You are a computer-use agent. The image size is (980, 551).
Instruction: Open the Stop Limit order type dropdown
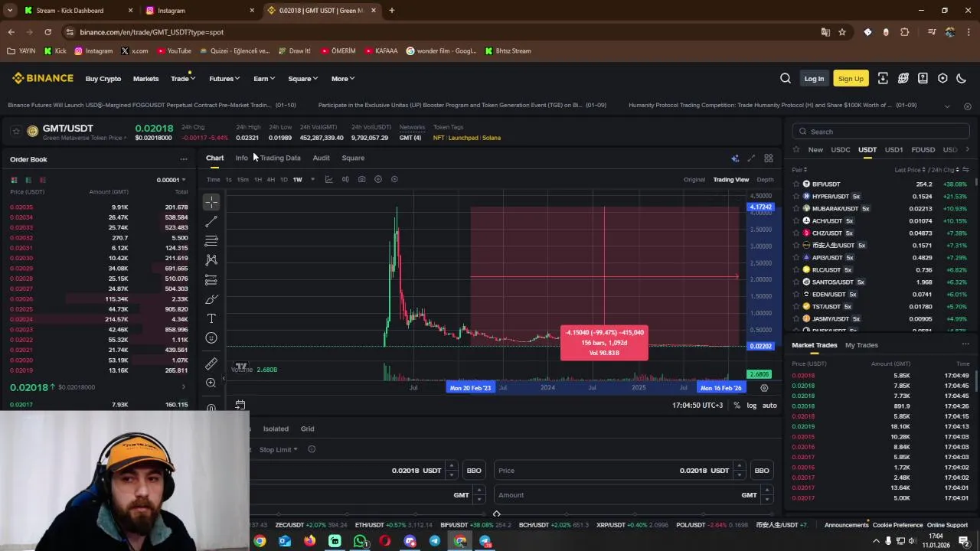coord(278,450)
